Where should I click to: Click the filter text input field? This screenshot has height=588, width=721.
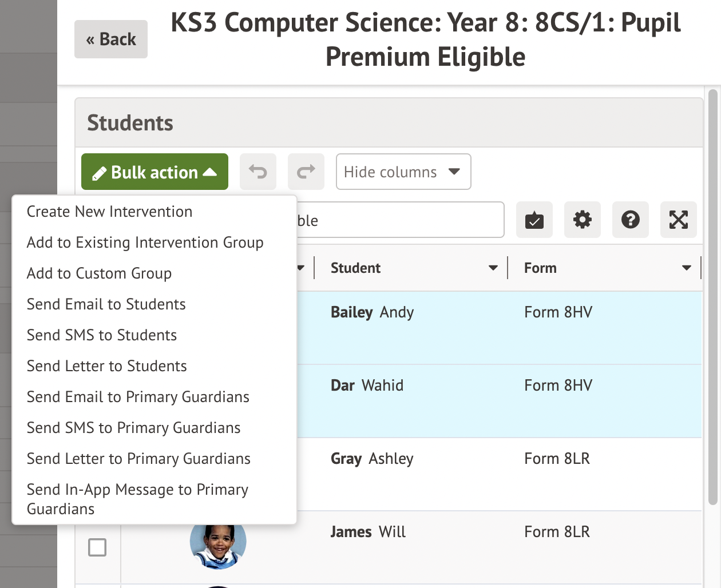click(401, 220)
